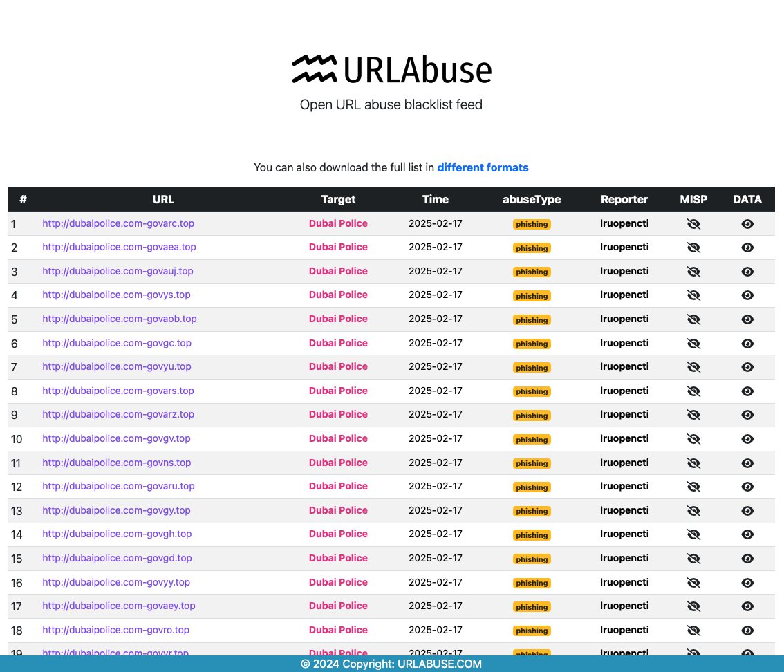The image size is (784, 672).
Task: Click the Reporter column header
Action: point(624,200)
